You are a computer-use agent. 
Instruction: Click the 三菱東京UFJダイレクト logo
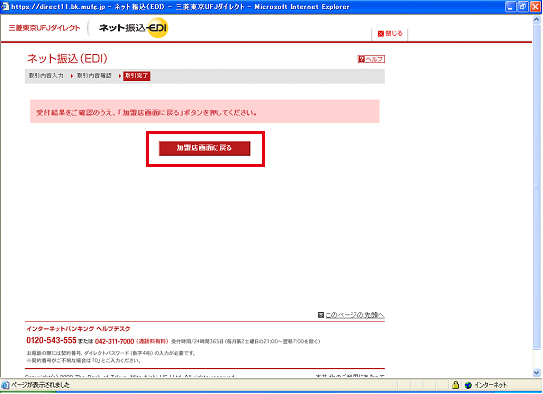(x=44, y=28)
